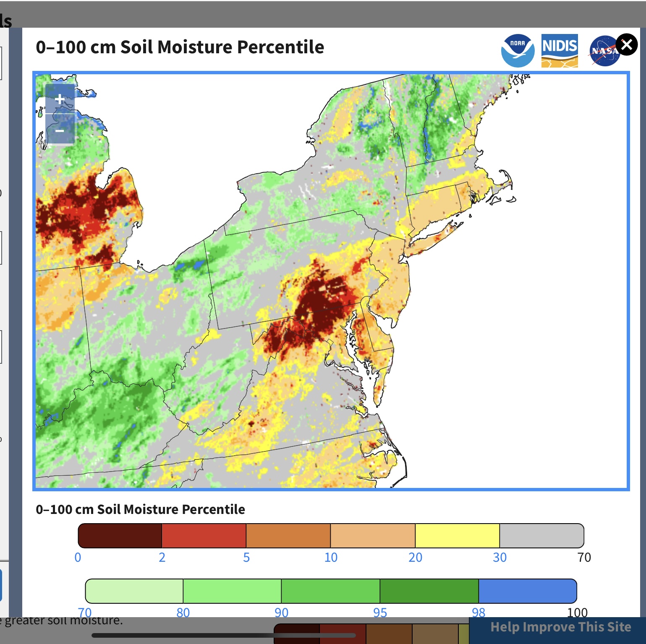Select the blue 98–100 percentile legend swatch
This screenshot has height=644, width=646.
pos(528,591)
